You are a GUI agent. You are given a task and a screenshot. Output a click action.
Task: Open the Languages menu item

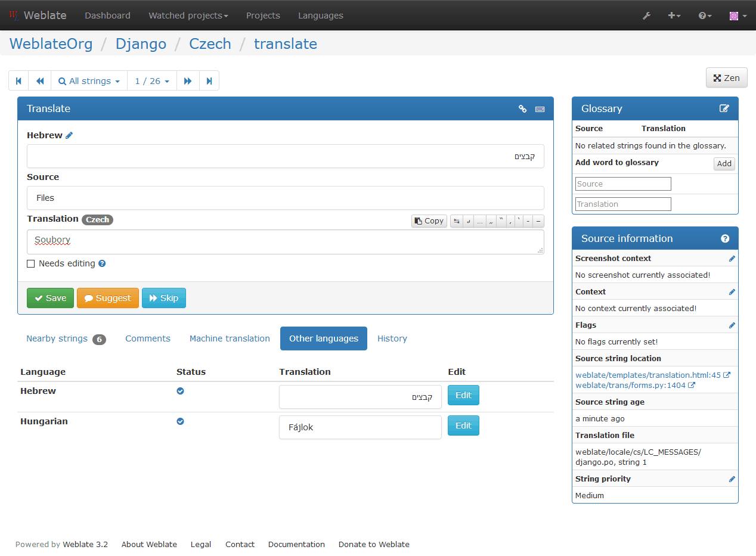pyautogui.click(x=321, y=15)
